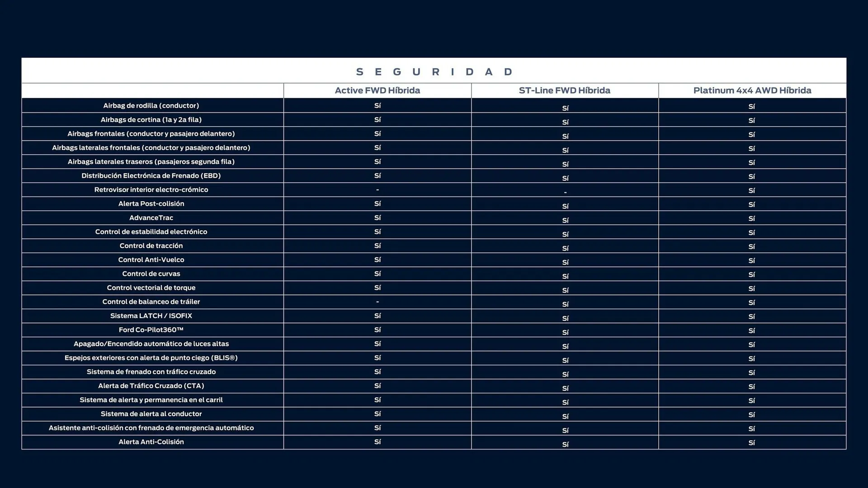This screenshot has height=488, width=868.
Task: Select the Distribución Electrónica de Frenado (EBD) row
Action: (x=151, y=175)
